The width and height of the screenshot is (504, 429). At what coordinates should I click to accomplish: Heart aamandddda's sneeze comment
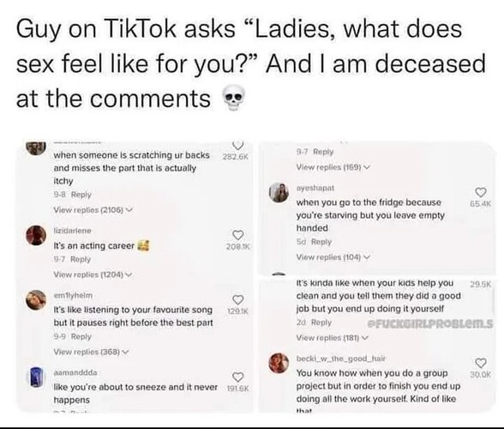coord(238,377)
